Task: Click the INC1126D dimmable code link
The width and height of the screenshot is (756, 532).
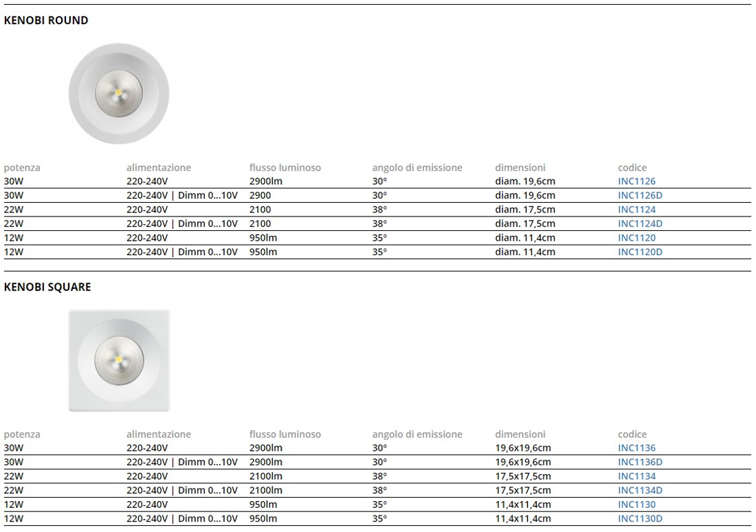Action: 639,195
